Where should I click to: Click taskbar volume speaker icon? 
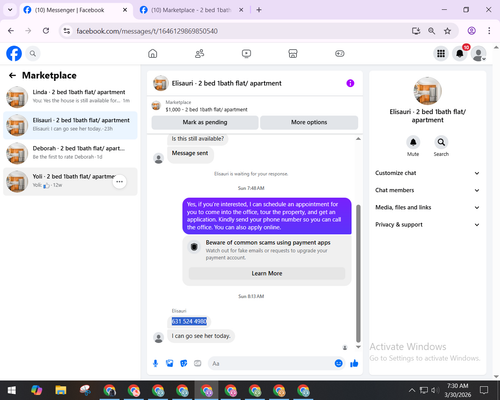(434, 390)
